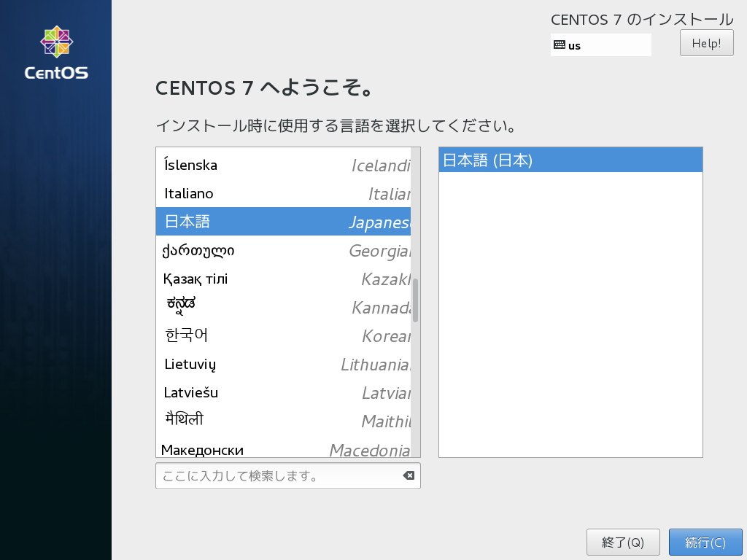Image resolution: width=747 pixels, height=560 pixels.
Task: Select the 日本語 (日本) locale entry
Action: 570,160
